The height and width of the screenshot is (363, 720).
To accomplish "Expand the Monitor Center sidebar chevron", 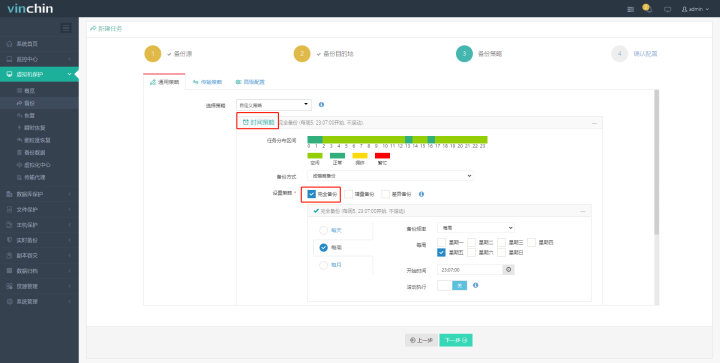I will 70,59.
